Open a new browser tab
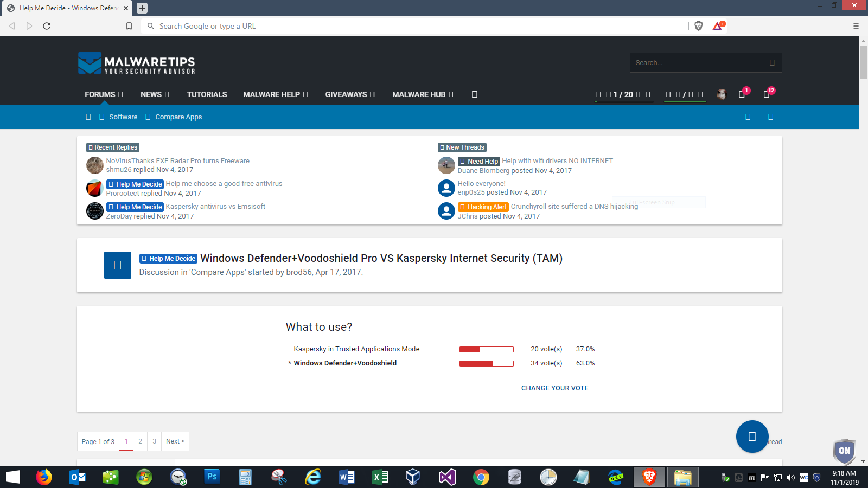The height and width of the screenshot is (488, 868). point(142,8)
